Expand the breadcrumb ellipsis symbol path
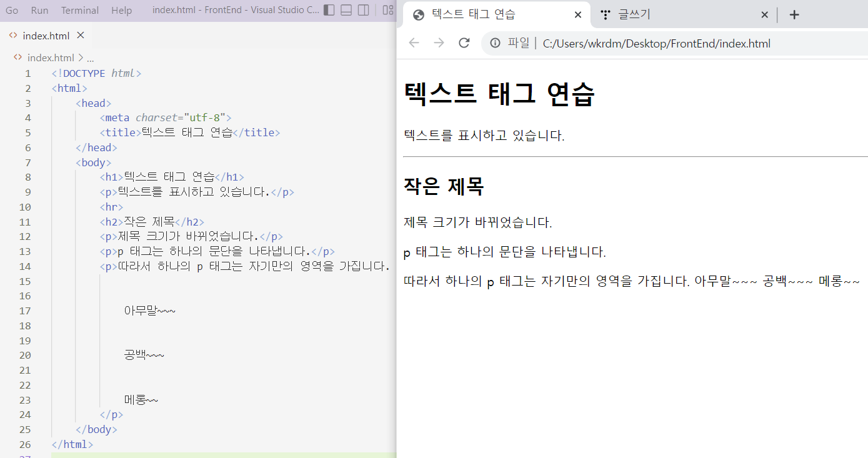 91,57
